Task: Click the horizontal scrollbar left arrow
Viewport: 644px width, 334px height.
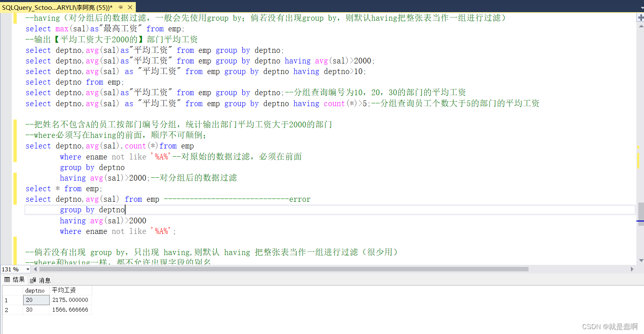Action: point(35,269)
